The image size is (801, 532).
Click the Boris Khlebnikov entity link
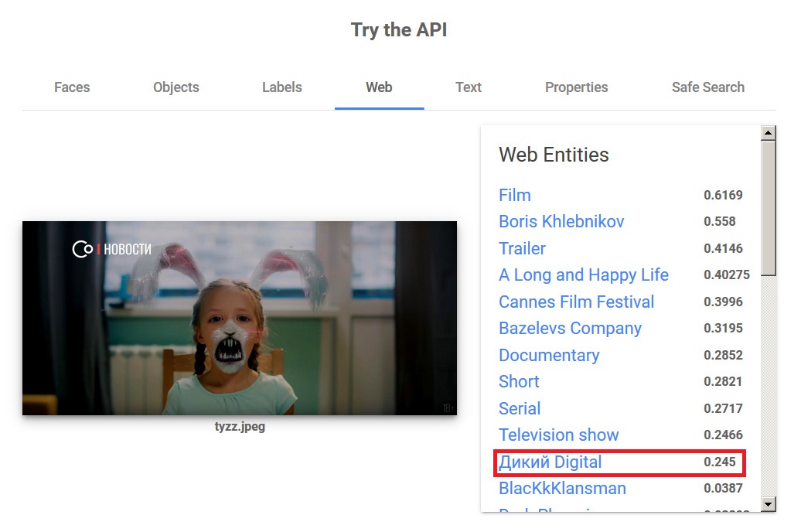[x=561, y=222]
